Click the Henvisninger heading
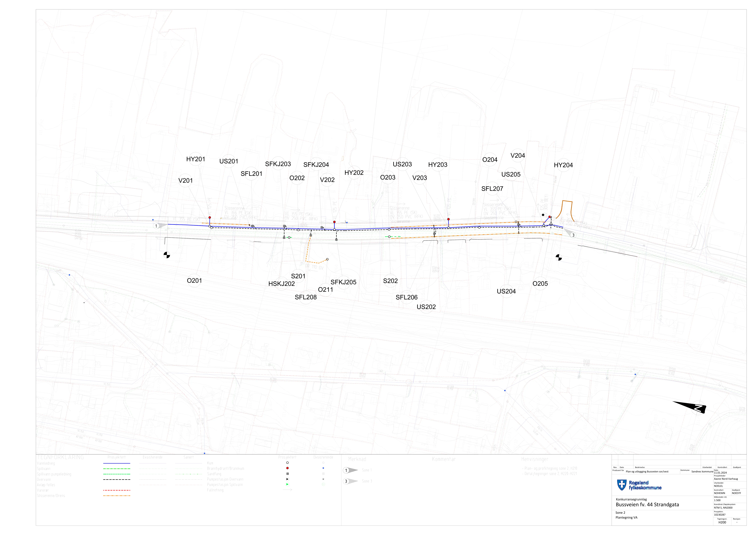756x535 pixels. (535, 459)
